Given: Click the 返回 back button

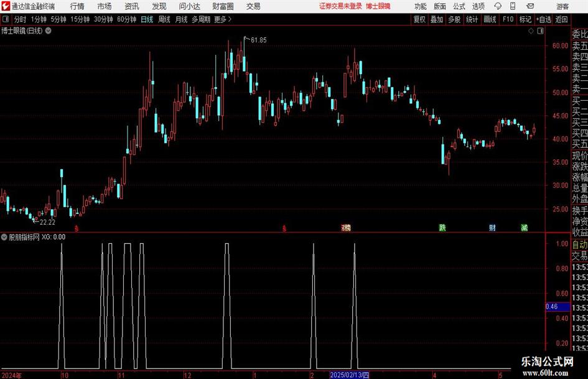Looking at the screenshot, I should click(x=561, y=19).
